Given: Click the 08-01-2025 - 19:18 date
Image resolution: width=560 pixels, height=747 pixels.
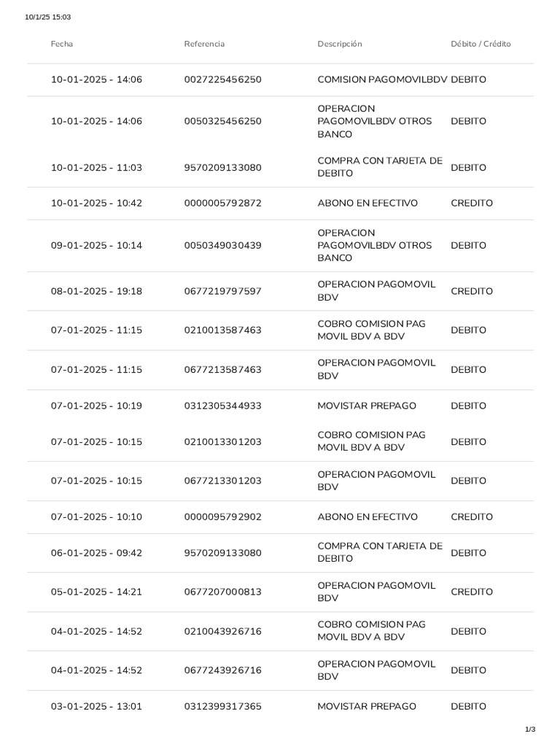Looking at the screenshot, I should (96, 292).
